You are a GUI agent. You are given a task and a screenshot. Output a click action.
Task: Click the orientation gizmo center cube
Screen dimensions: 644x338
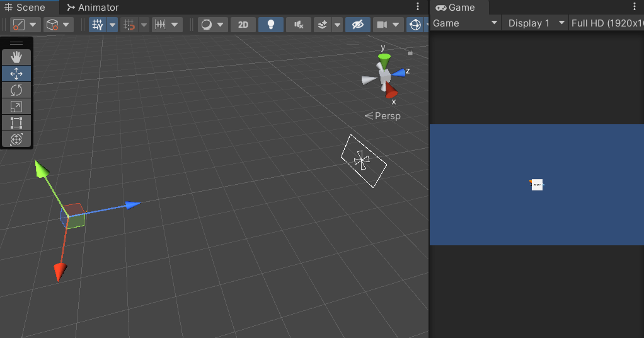(x=385, y=76)
